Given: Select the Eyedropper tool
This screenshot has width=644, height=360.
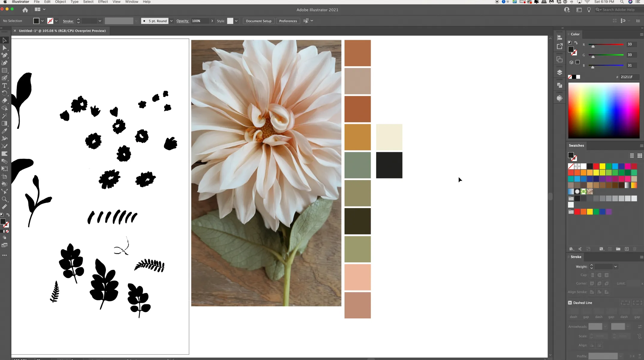Looking at the screenshot, I should (4, 131).
